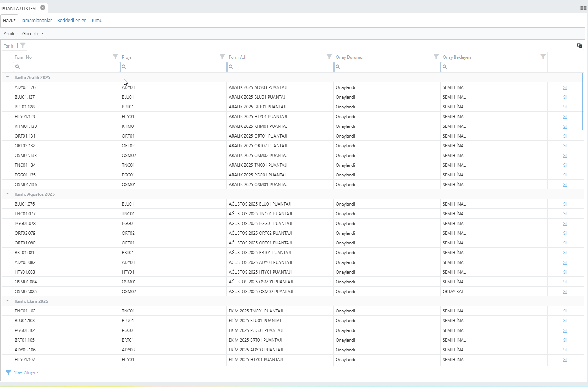Switch to the Tamamlananlar tab
588x387 pixels.
[x=36, y=21]
